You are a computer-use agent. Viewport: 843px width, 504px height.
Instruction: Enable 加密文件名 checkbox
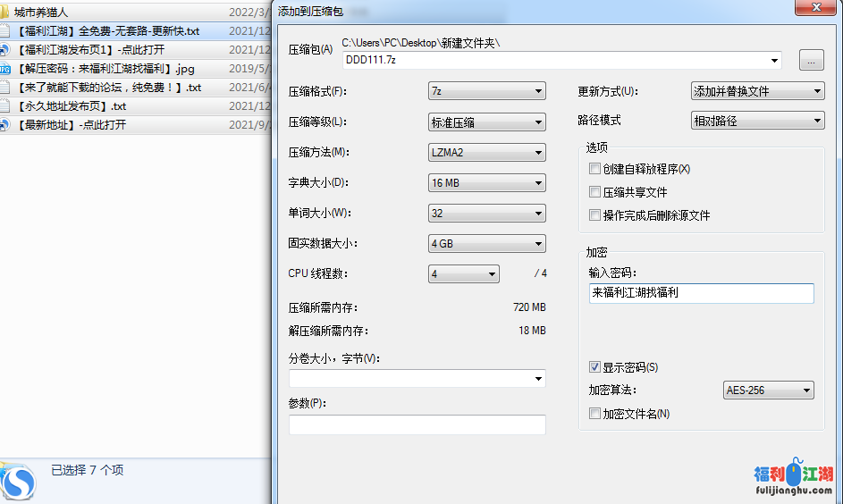click(594, 414)
